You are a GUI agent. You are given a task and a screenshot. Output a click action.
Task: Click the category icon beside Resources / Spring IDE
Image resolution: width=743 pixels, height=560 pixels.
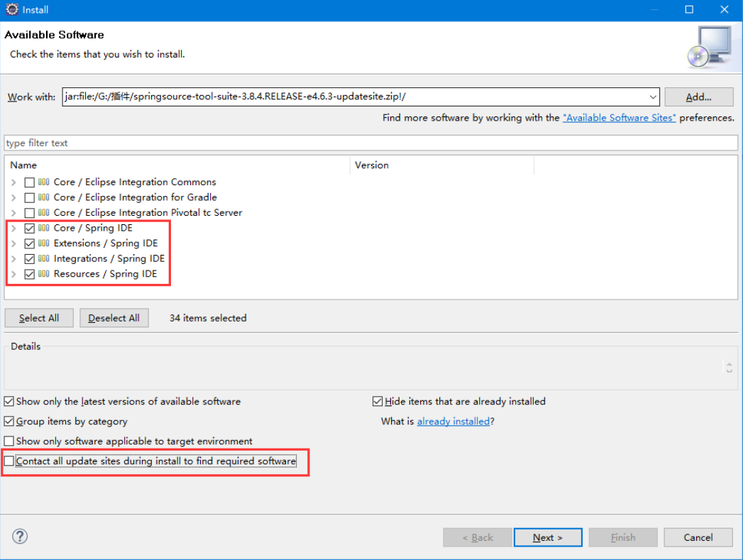click(43, 274)
